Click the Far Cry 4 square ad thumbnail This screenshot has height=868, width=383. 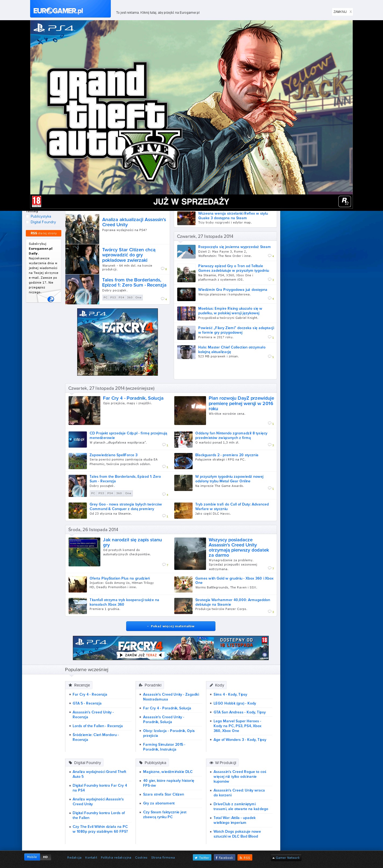tap(118, 342)
